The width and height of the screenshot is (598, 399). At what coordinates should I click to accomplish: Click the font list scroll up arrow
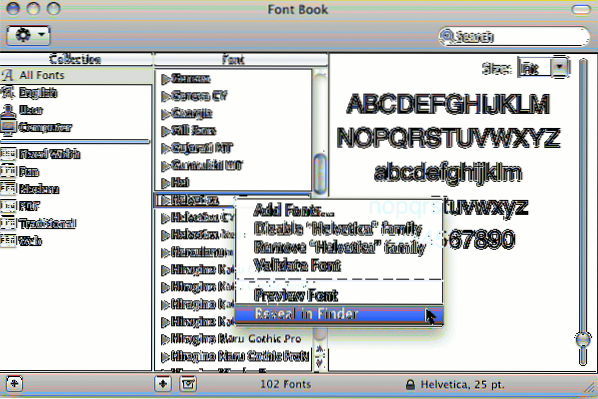(320, 349)
